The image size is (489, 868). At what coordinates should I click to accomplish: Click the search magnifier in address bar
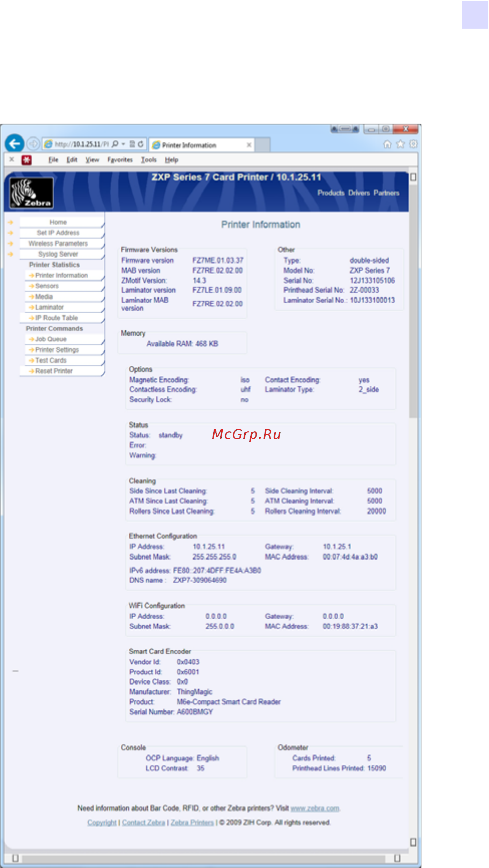[x=115, y=144]
